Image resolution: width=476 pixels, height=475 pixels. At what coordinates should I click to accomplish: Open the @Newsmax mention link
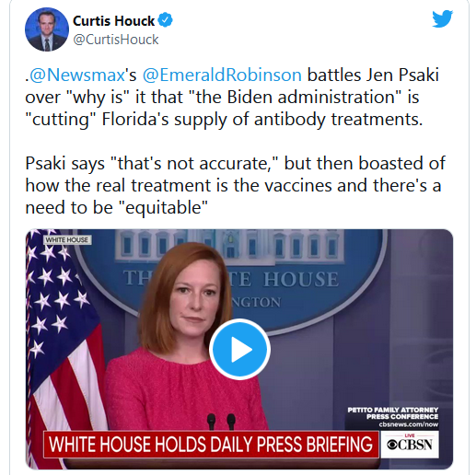77,75
